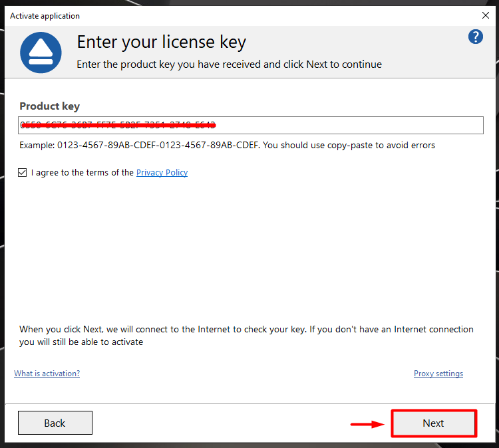Click the 'I agree to the terms' label text
The height and width of the screenshot is (448, 499).
pyautogui.click(x=83, y=173)
